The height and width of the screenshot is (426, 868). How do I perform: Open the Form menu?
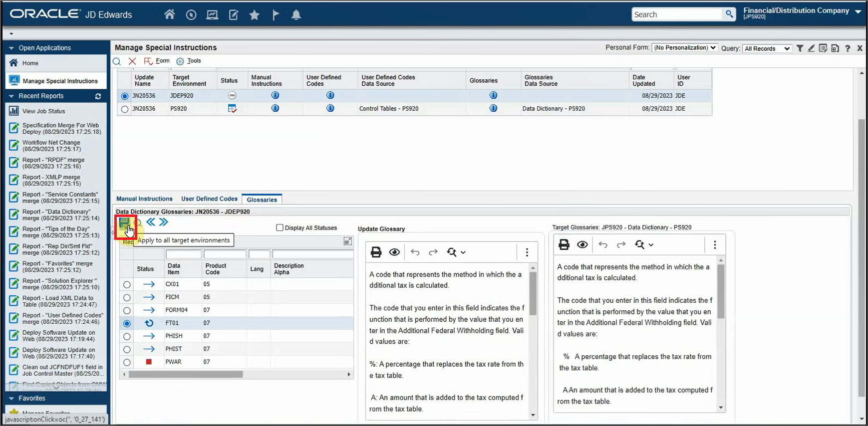[157, 61]
